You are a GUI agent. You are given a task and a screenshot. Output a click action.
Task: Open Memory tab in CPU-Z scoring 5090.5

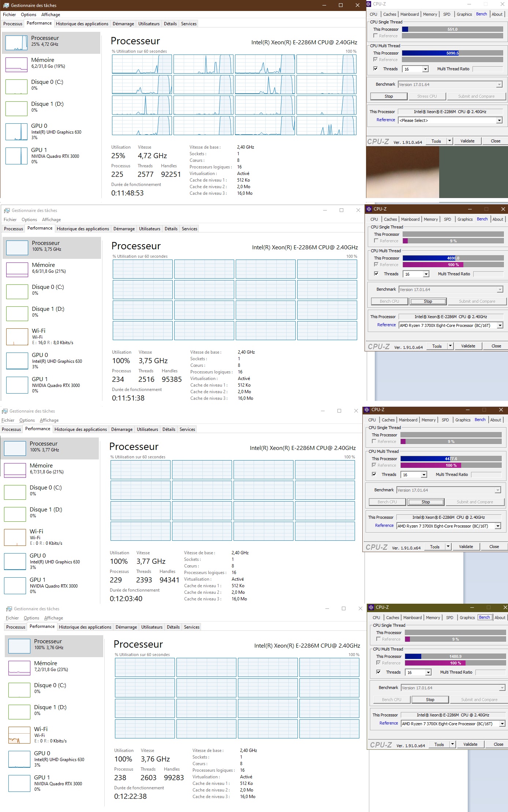pos(430,14)
